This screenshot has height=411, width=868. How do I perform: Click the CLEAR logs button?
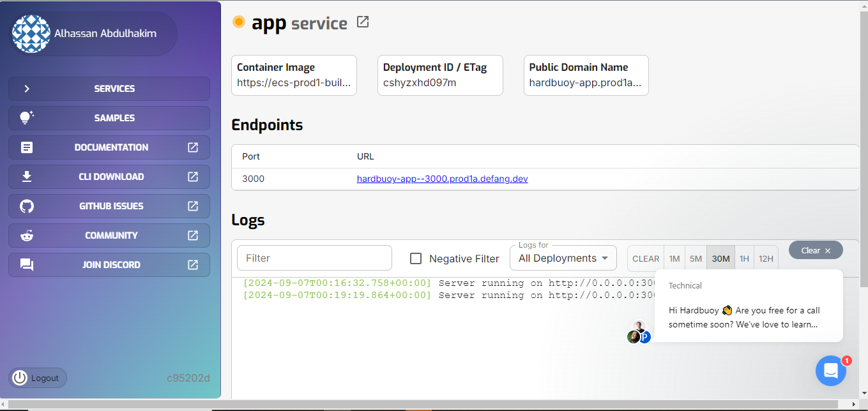click(646, 258)
